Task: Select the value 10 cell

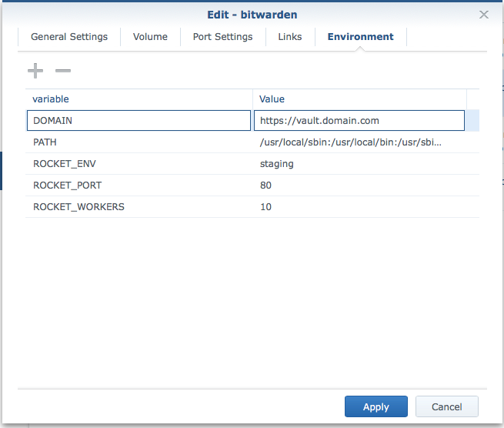Action: [360, 207]
